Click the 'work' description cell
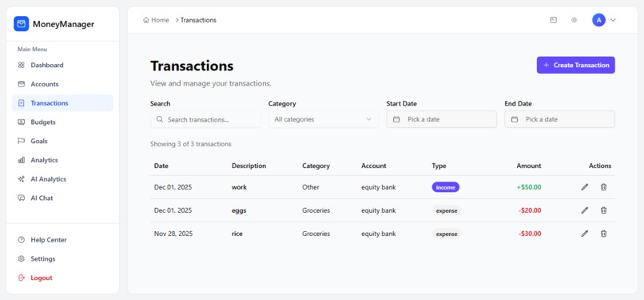The width and height of the screenshot is (644, 300). coord(239,187)
